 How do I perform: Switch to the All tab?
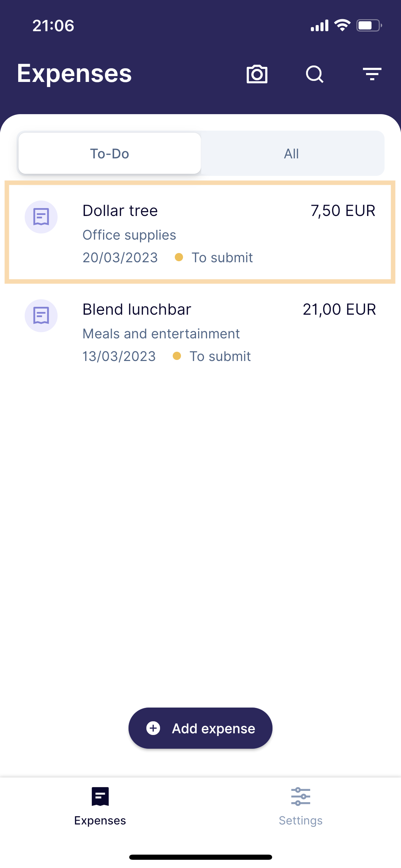point(291,153)
